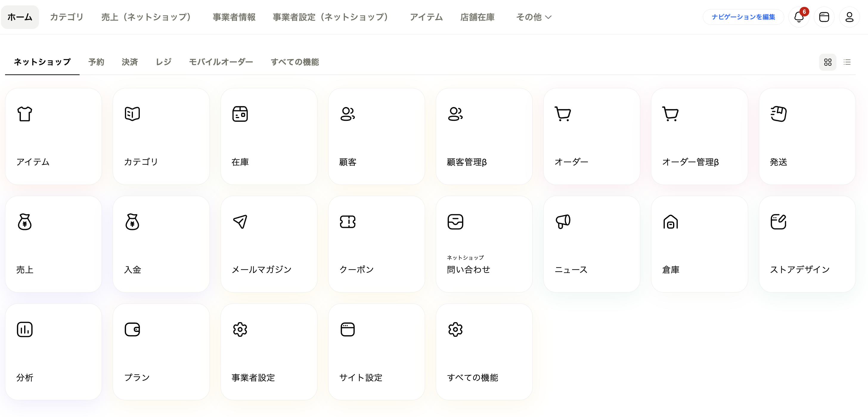
Task: Go to 事業者情報 in top navigation
Action: [x=234, y=17]
